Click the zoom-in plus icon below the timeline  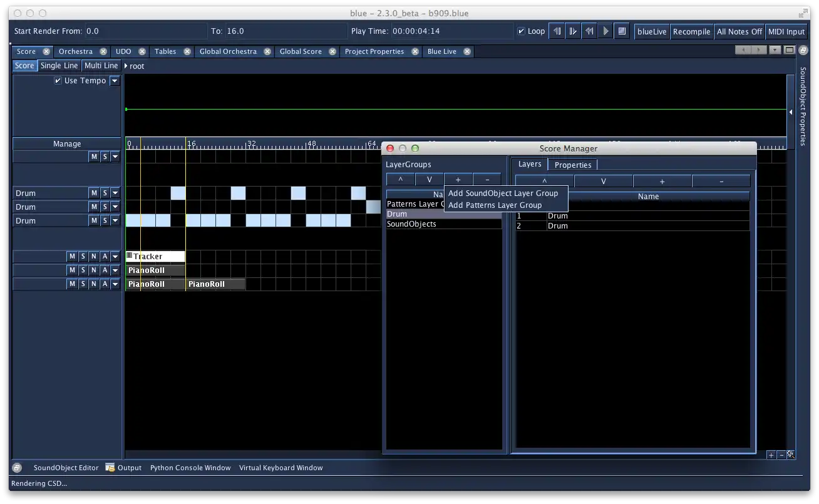click(771, 455)
